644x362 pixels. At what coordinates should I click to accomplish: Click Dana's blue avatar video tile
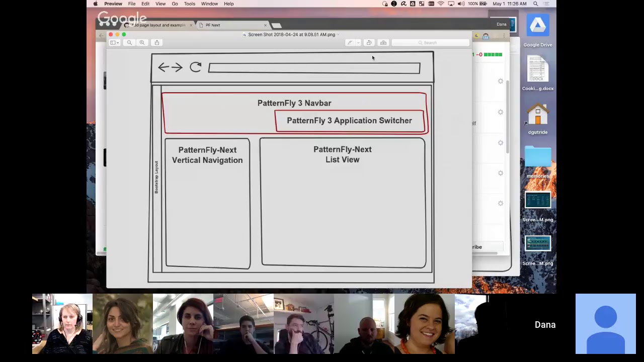[x=606, y=324]
